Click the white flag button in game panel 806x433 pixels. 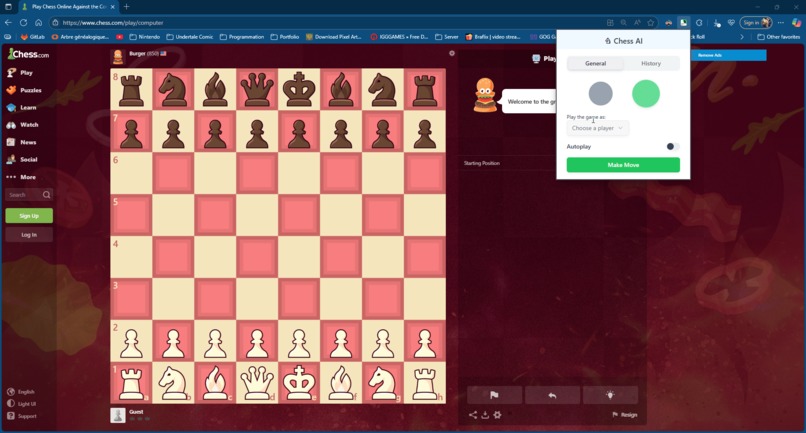click(494, 395)
